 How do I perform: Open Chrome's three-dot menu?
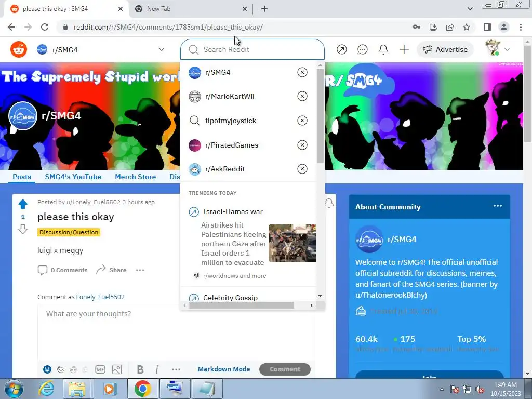pos(521,27)
